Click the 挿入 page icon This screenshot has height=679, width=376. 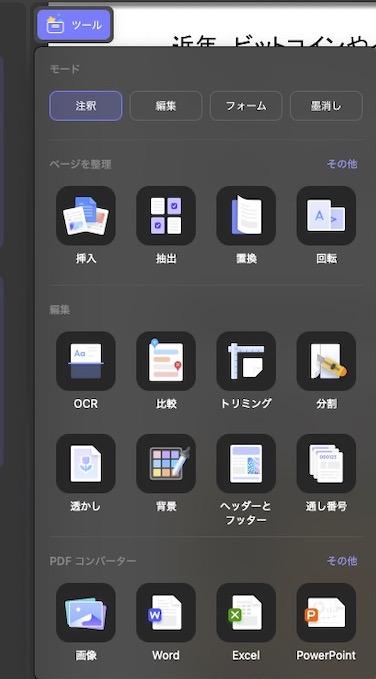coord(86,216)
